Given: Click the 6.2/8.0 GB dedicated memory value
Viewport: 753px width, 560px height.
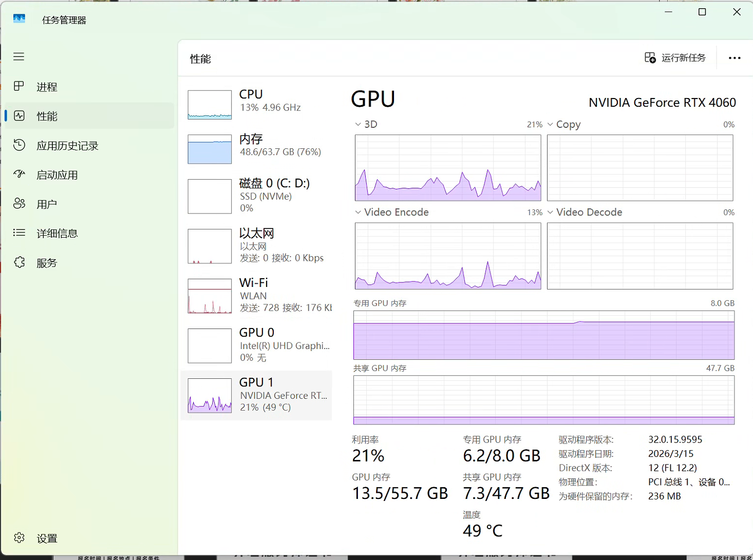Looking at the screenshot, I should 501,456.
